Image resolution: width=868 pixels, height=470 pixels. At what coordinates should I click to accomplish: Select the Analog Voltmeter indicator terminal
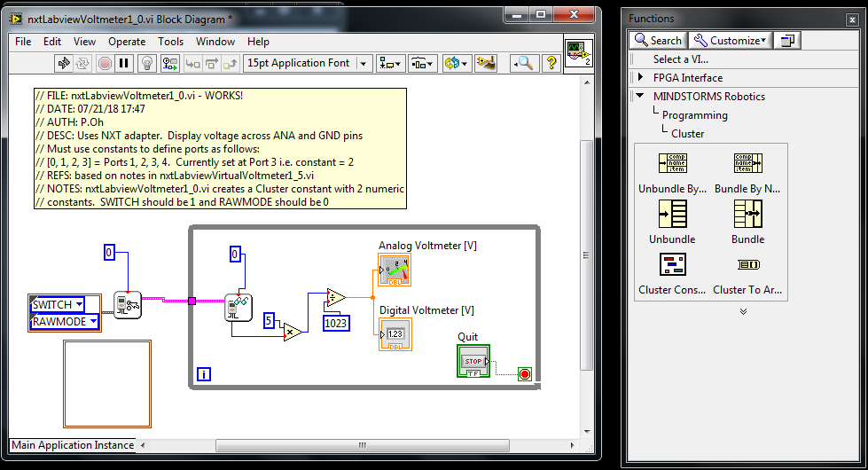pyautogui.click(x=395, y=270)
